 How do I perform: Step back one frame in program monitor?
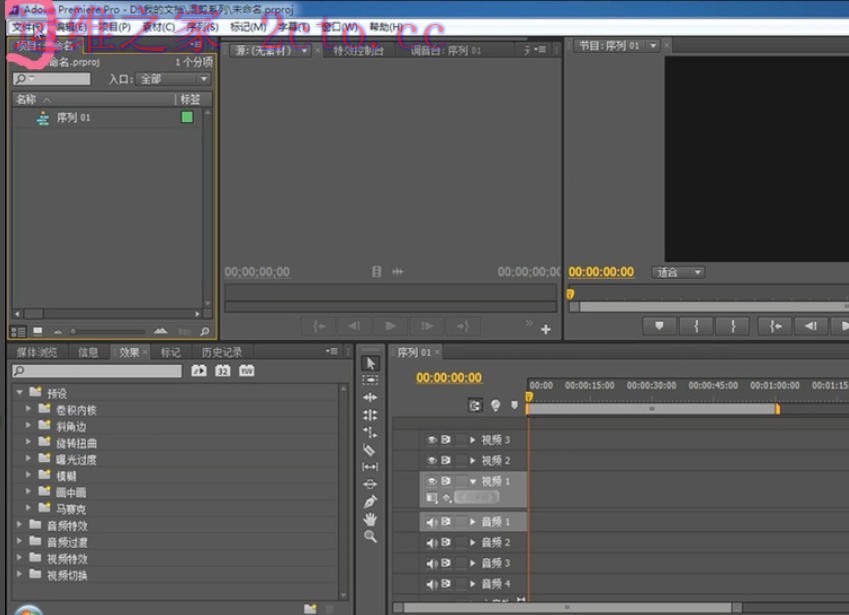811,326
